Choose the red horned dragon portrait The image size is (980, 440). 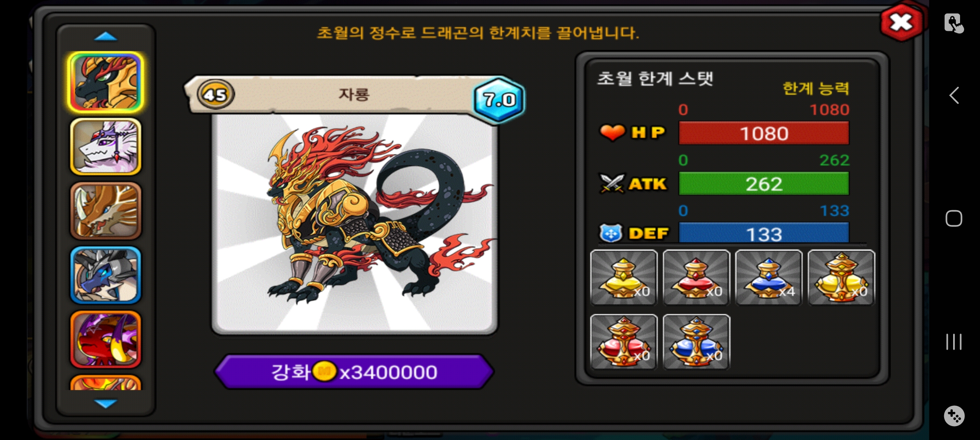pyautogui.click(x=106, y=339)
